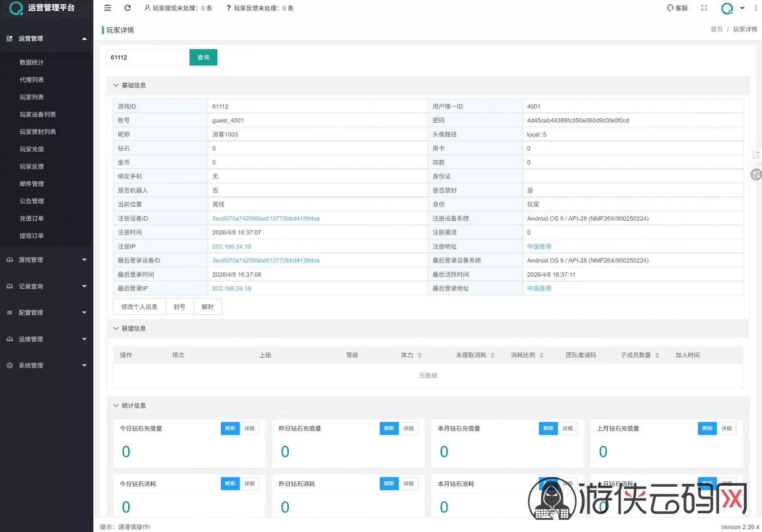The width and height of the screenshot is (762, 532).
Task: Click the 查询 search button
Action: tap(203, 57)
